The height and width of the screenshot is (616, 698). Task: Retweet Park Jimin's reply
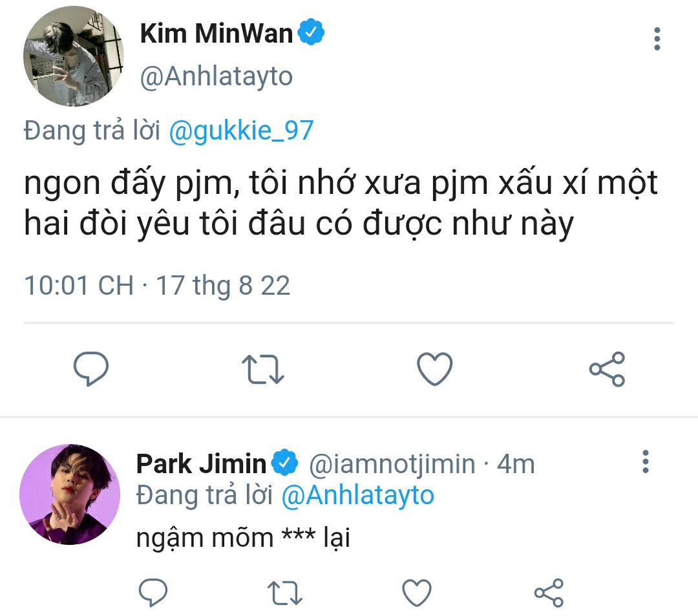click(285, 592)
